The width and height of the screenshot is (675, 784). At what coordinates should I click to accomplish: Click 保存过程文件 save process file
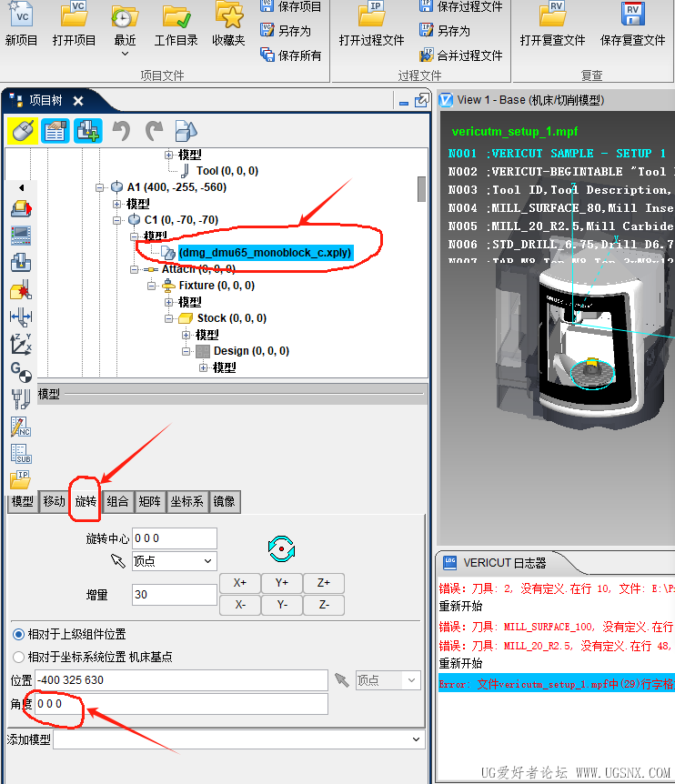[x=460, y=6]
